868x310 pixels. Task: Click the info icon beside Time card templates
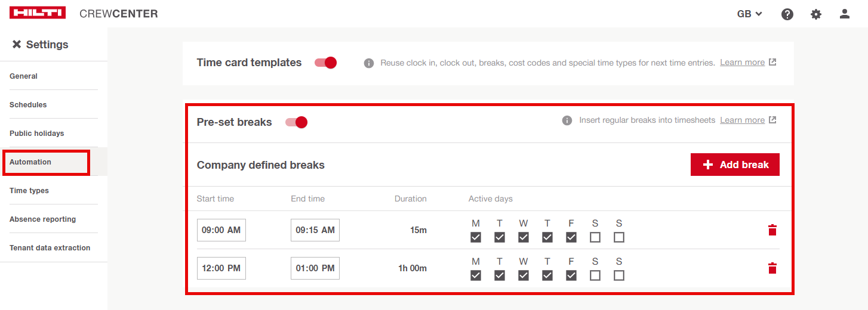click(369, 63)
